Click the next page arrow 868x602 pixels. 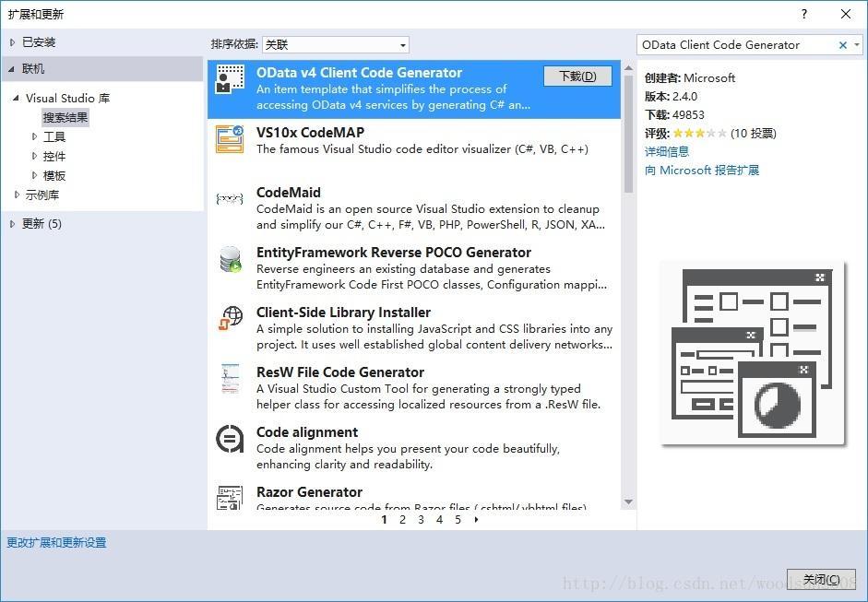(x=476, y=520)
